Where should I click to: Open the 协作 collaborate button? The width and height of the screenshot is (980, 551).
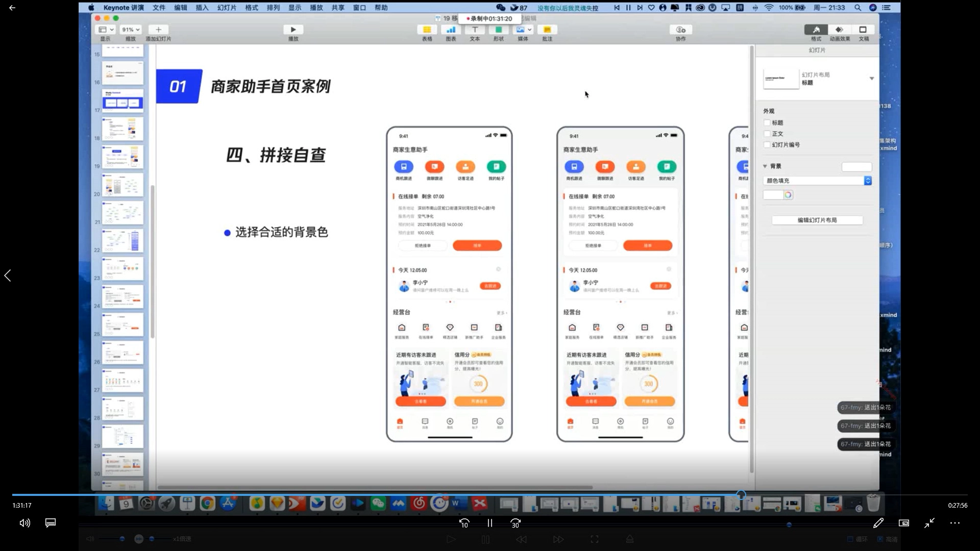pos(680,30)
